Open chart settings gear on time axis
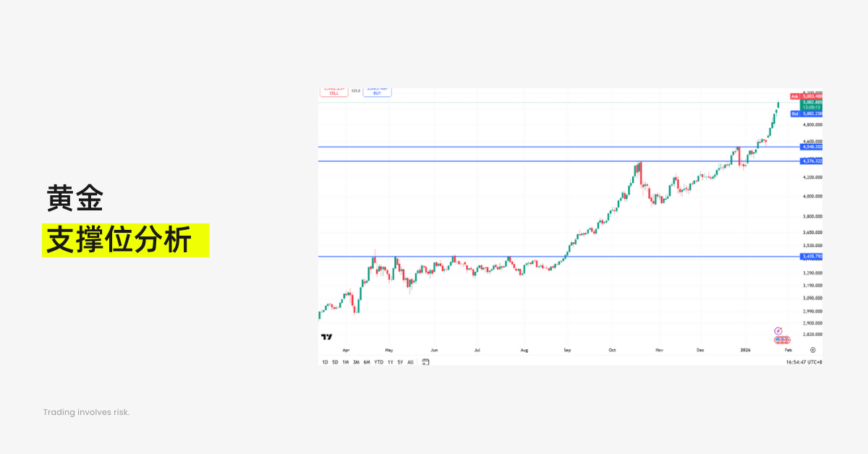Image resolution: width=868 pixels, height=454 pixels. click(x=812, y=350)
